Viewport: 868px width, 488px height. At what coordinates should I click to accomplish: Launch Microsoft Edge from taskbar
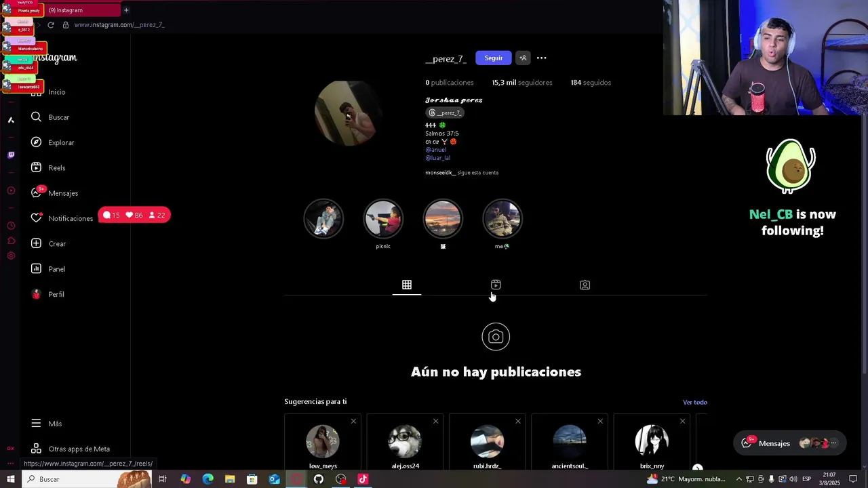(208, 479)
